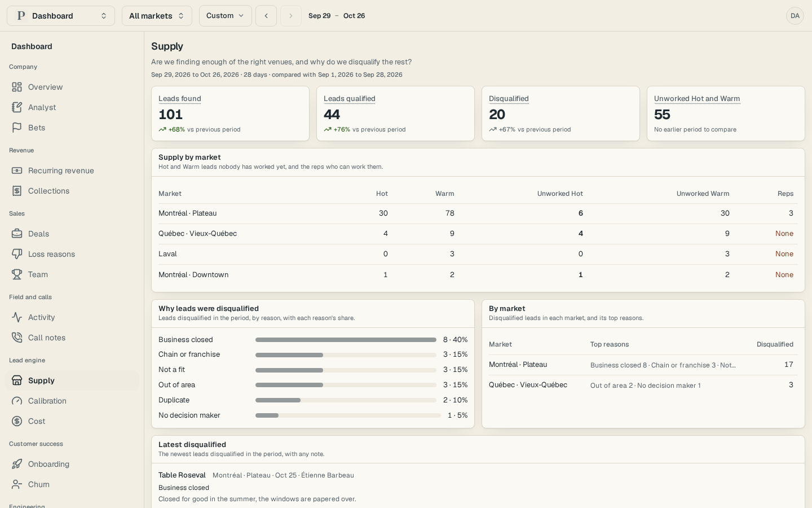Click the Business closed progress bar
The image size is (812, 508).
(346, 340)
